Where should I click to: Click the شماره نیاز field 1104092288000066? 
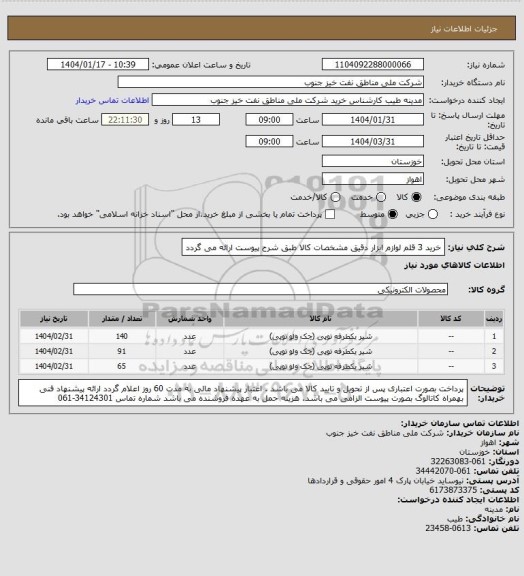373,64
